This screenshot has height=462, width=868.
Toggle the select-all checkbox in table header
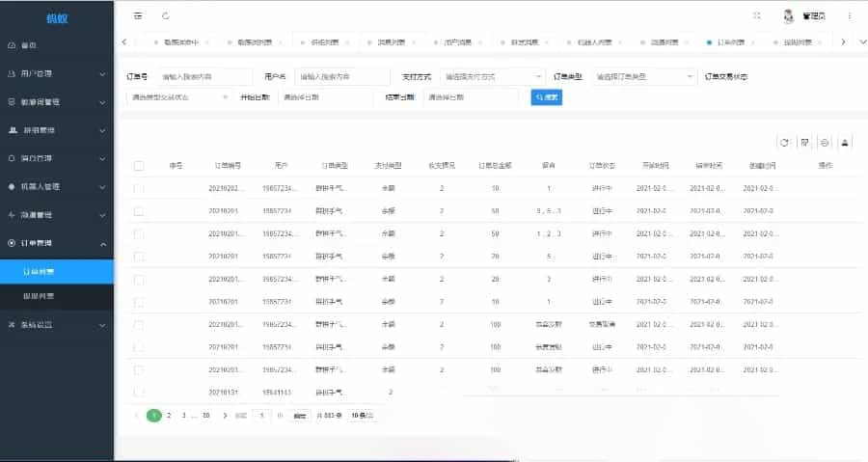coord(139,166)
